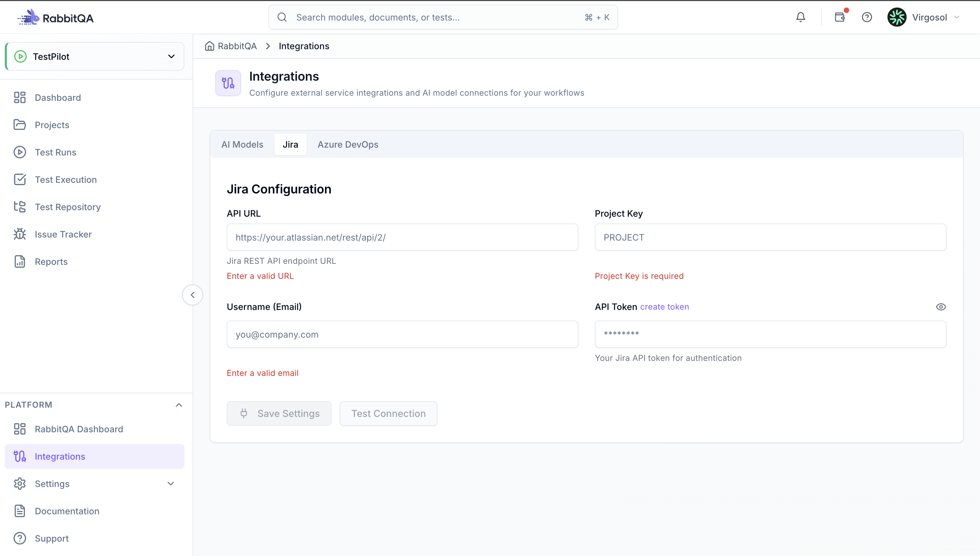This screenshot has height=556, width=980.
Task: Click the API Token input field
Action: (x=770, y=334)
